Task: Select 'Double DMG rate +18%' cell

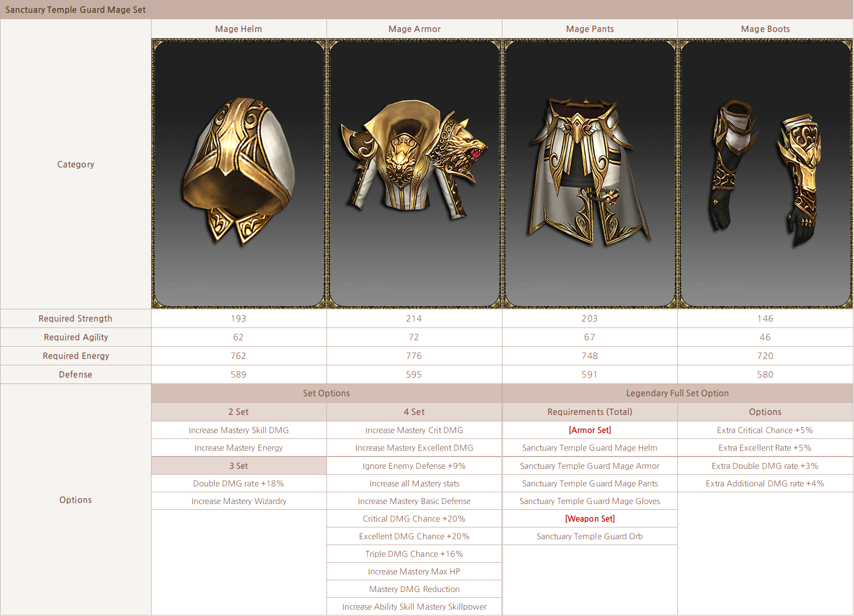Action: tap(238, 483)
